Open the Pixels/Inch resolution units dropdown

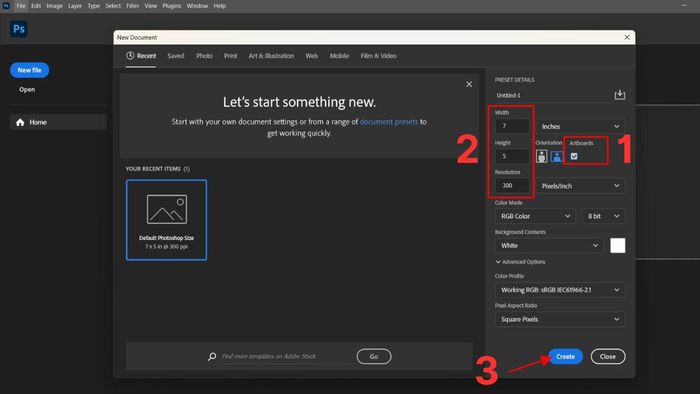pyautogui.click(x=580, y=186)
